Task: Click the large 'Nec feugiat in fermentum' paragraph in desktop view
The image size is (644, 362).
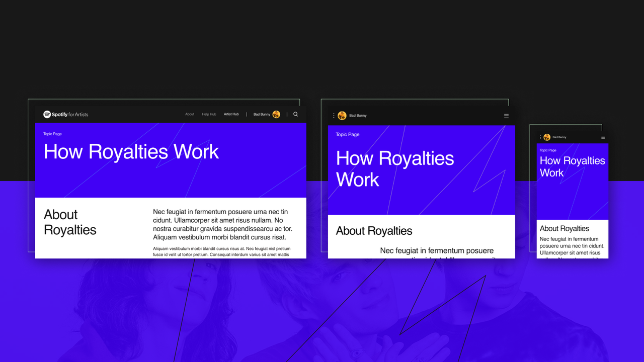Action: tap(223, 225)
